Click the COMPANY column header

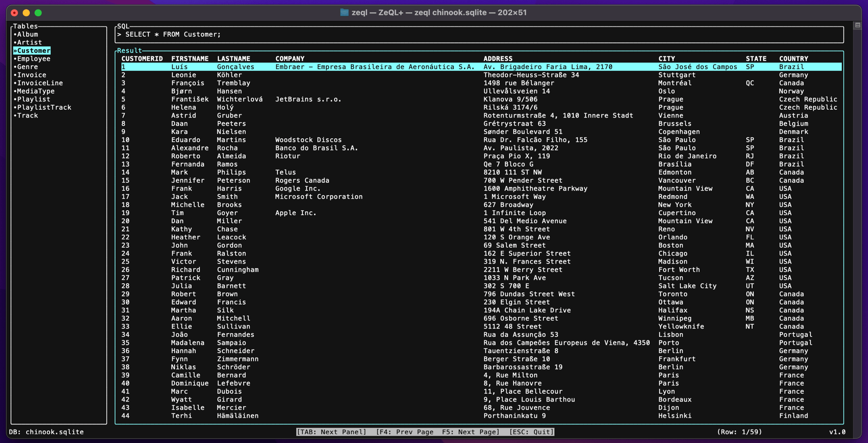tap(290, 59)
